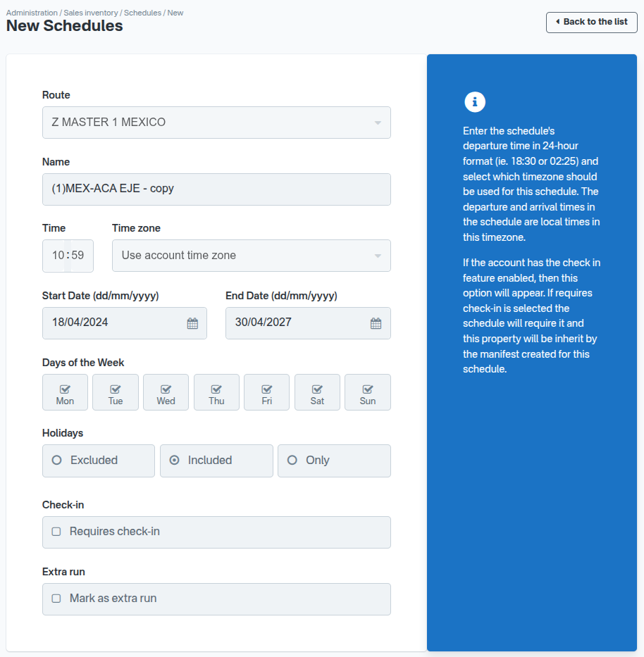This screenshot has width=644, height=657.
Task: Select the Only holidays option
Action: (292, 461)
